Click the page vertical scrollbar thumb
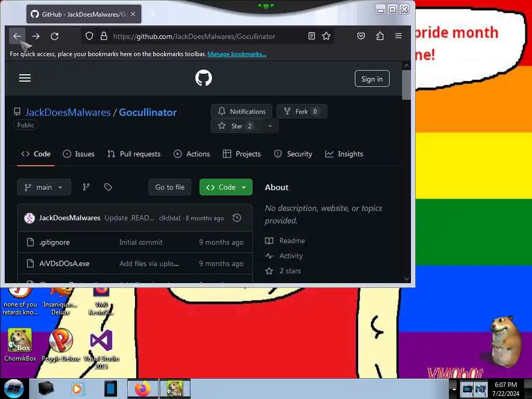The width and height of the screenshot is (532, 399). click(406, 85)
